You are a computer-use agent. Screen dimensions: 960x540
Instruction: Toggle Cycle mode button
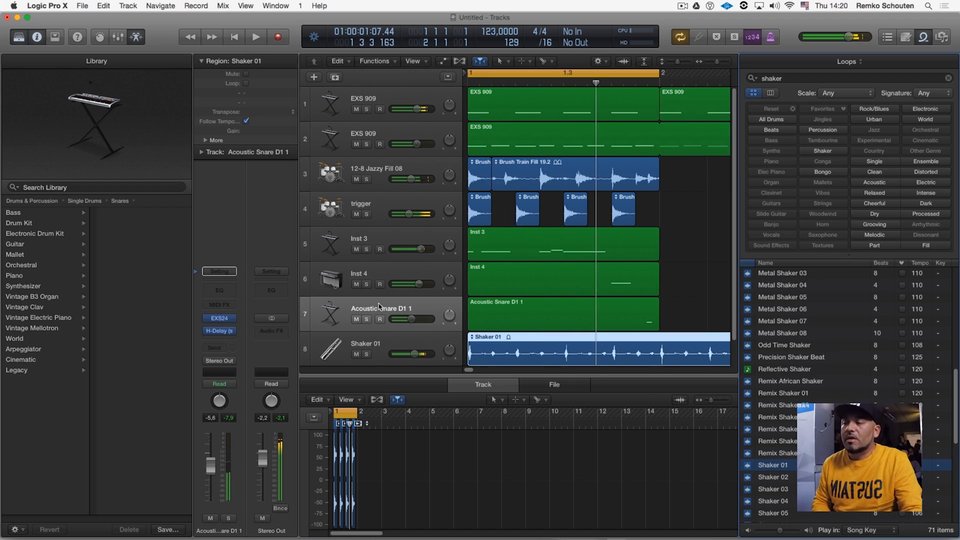click(x=680, y=37)
